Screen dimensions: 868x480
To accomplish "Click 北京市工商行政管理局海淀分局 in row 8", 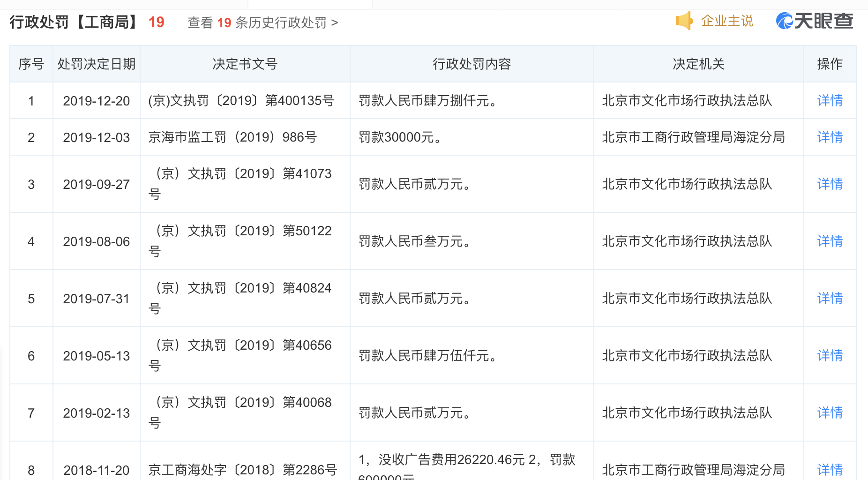I will click(x=694, y=470).
